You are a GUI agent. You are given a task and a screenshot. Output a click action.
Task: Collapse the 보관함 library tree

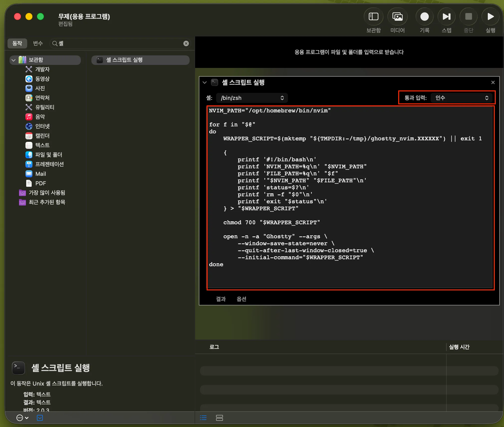click(13, 60)
